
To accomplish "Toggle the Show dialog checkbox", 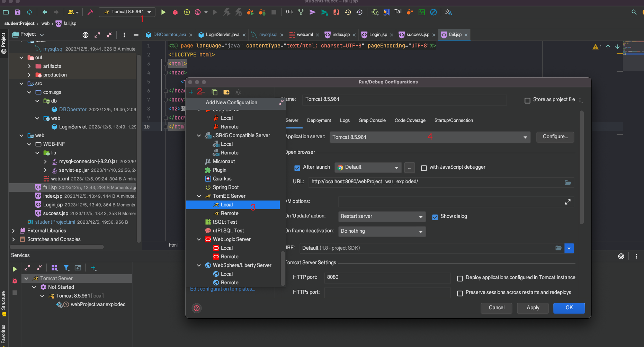I will (435, 217).
